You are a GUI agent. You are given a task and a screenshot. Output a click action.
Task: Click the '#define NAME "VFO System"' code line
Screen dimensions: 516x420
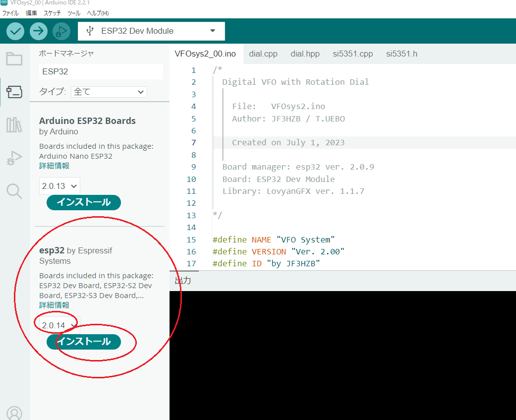(274, 240)
